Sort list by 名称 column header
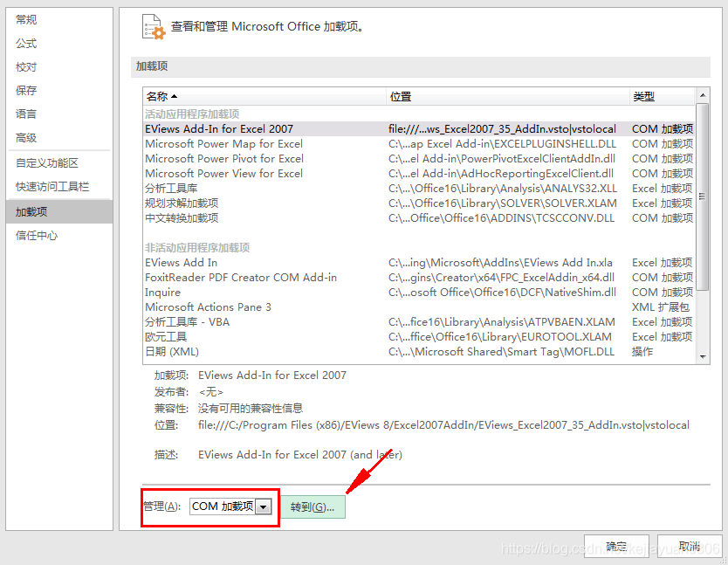This screenshot has height=565, width=728. [x=264, y=97]
